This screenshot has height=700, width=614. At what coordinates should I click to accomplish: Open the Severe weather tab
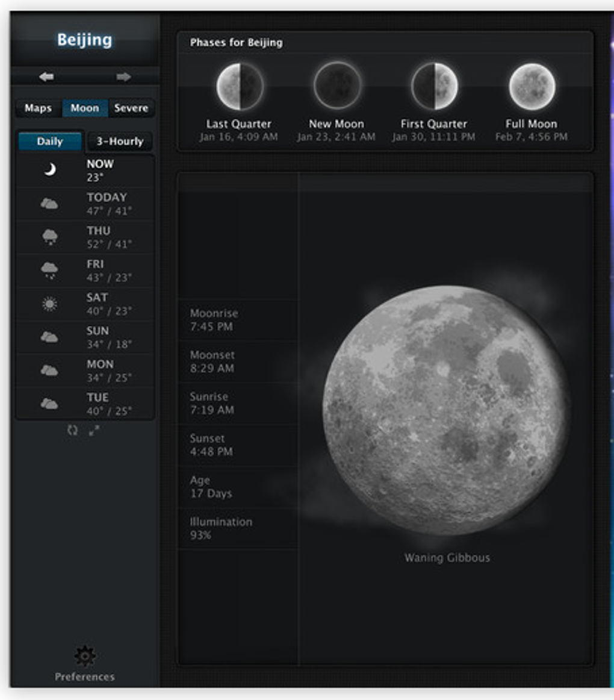click(x=131, y=108)
